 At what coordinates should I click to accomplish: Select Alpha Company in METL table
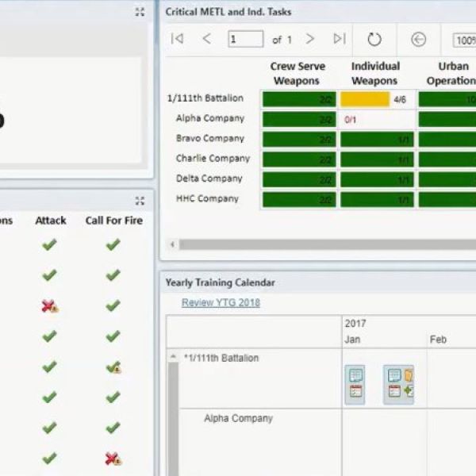[210, 119]
